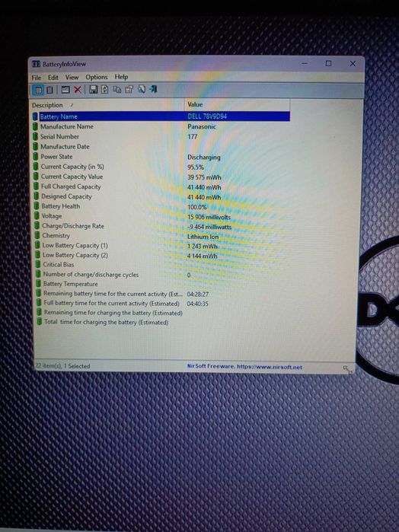Select the Show Battery Information toolbar icon
Viewport: 399px width, 532px height.
(38, 90)
